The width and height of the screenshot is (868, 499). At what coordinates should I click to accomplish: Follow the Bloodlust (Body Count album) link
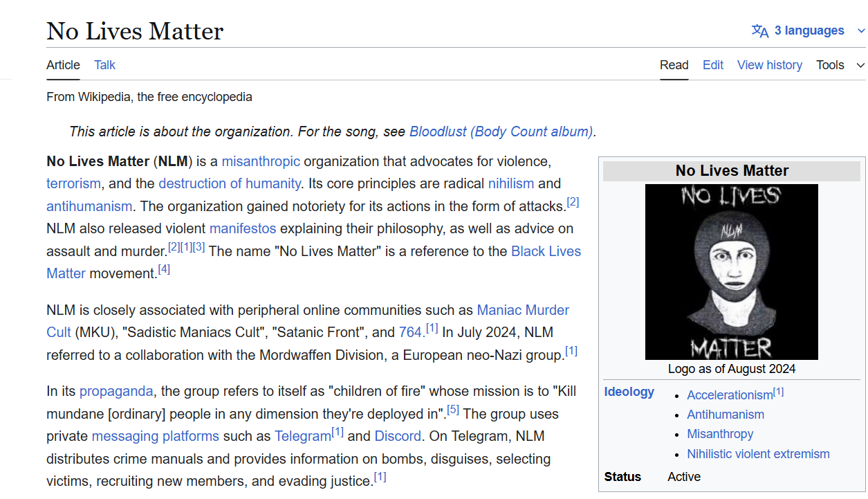(501, 131)
